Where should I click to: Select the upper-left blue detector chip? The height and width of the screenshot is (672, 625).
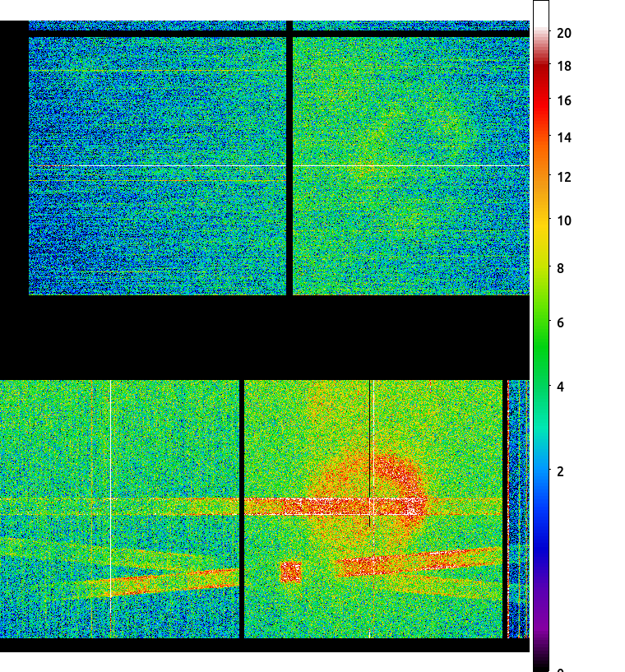157,166
